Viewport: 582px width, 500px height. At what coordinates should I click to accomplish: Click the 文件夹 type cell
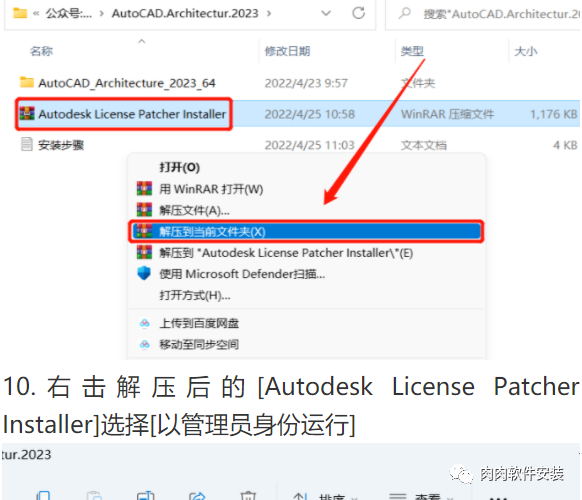coord(418,83)
